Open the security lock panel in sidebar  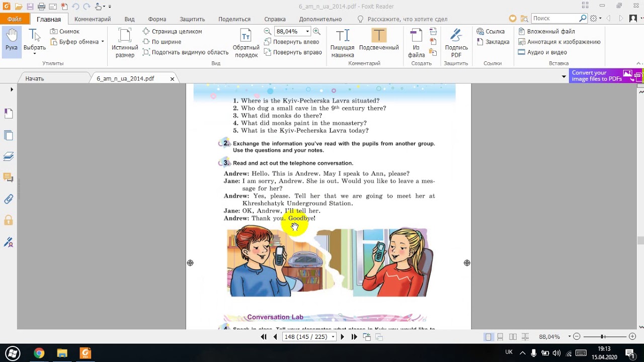click(9, 220)
